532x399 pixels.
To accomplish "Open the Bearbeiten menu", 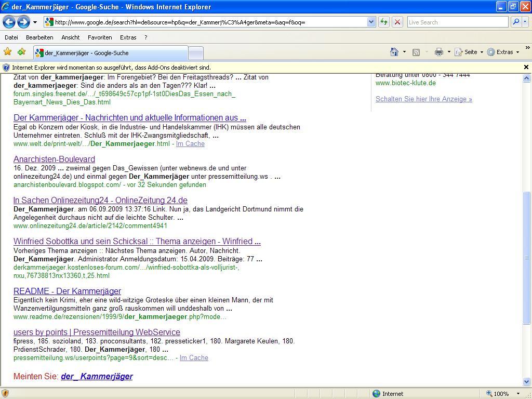I will point(39,37).
